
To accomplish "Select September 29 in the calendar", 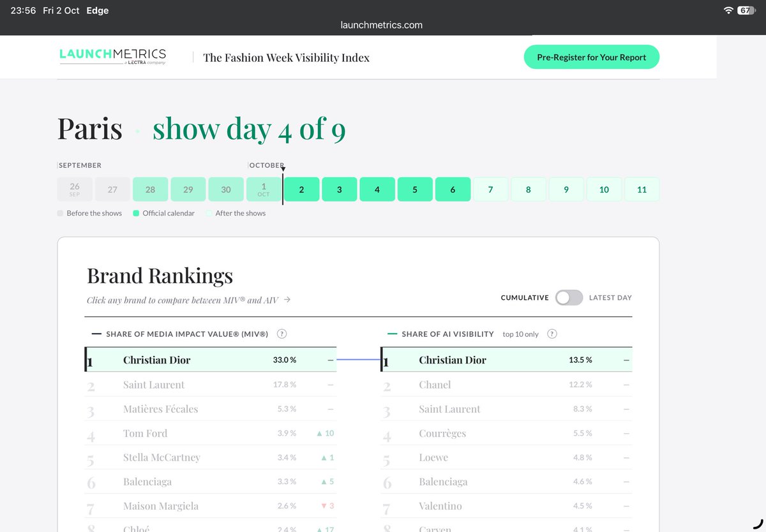I will pyautogui.click(x=188, y=189).
